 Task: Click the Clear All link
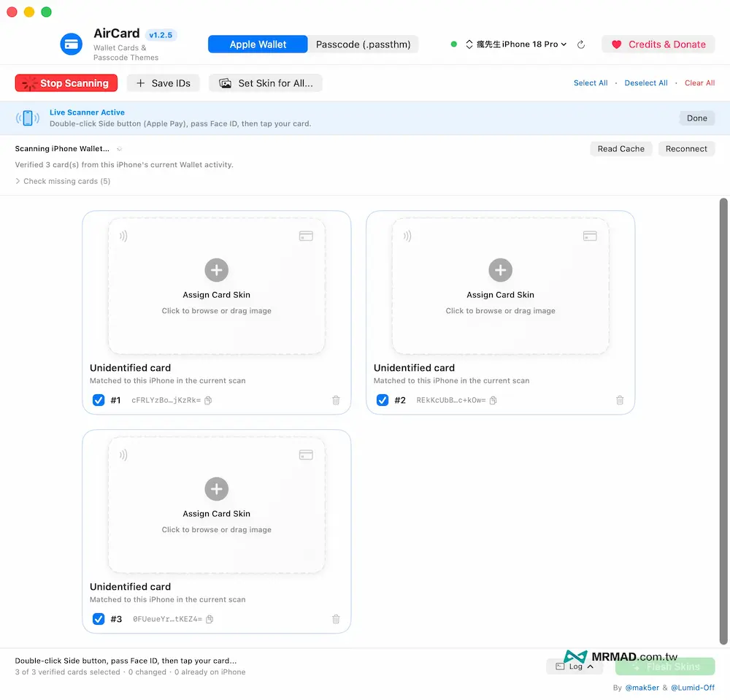699,82
